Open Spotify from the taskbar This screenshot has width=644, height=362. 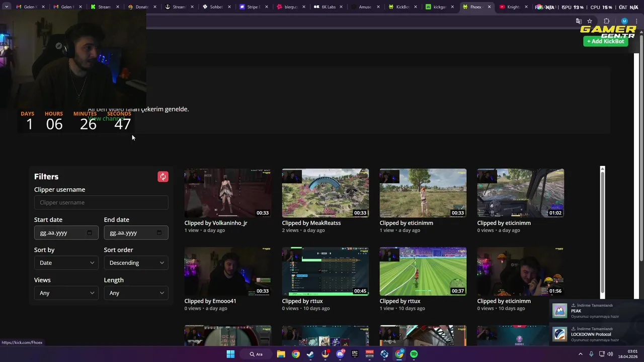tap(414, 354)
